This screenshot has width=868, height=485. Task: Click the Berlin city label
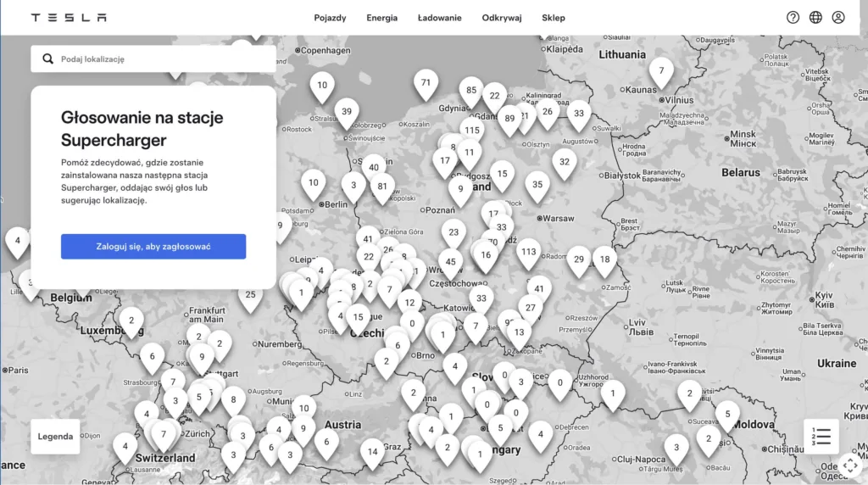point(336,204)
